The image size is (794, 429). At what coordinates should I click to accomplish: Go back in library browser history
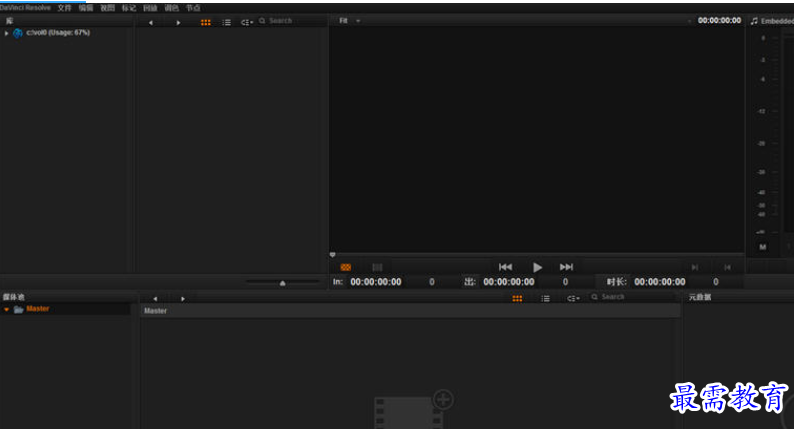pyautogui.click(x=150, y=22)
